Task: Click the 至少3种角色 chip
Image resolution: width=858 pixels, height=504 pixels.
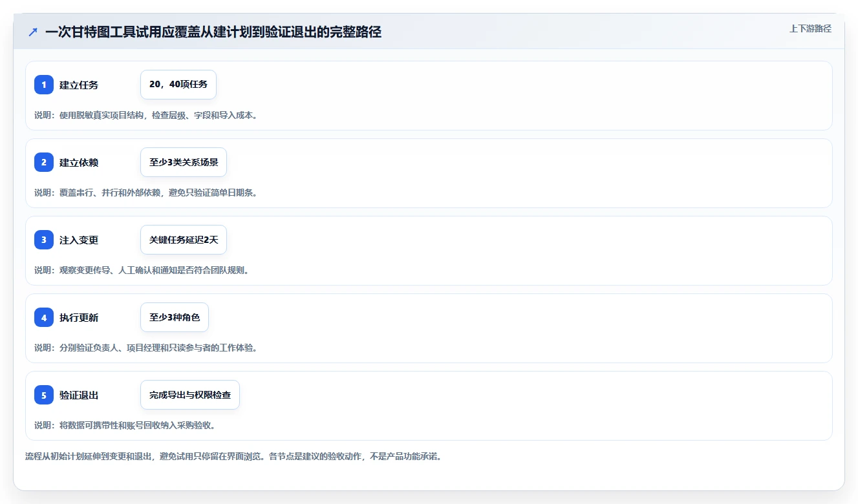Action: tap(175, 317)
